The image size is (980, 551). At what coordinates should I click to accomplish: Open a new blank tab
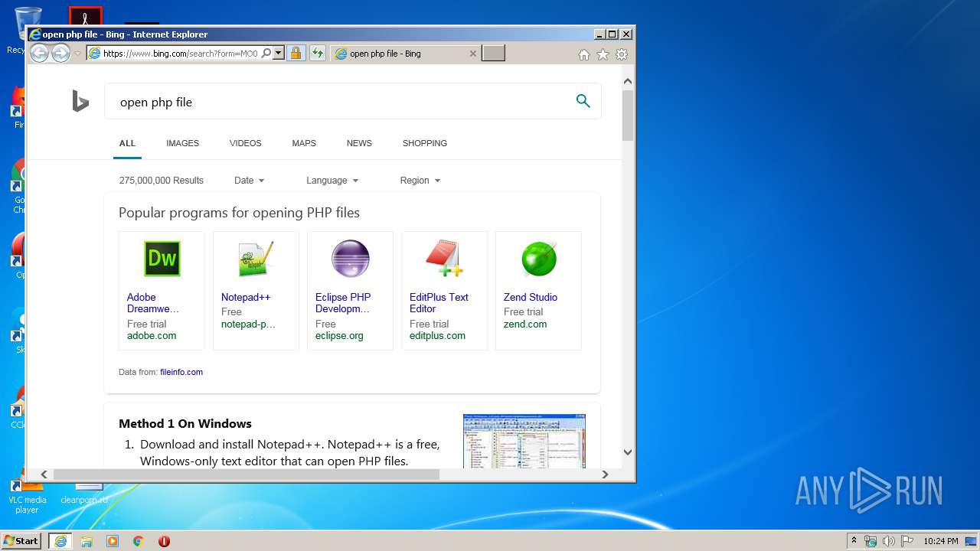coord(493,53)
